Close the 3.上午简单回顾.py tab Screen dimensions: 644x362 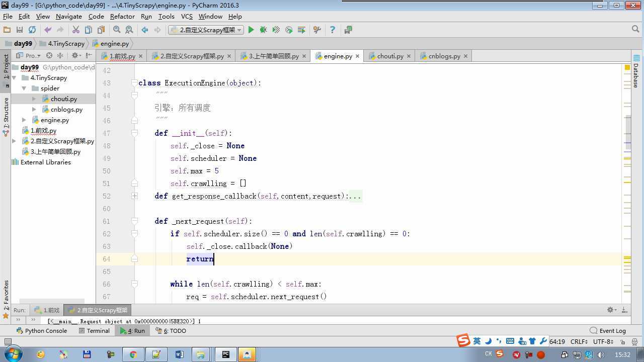(304, 56)
